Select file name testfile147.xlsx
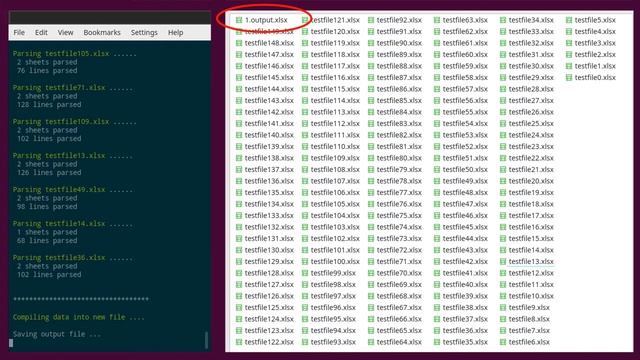This screenshot has width=640, height=360. [x=269, y=54]
